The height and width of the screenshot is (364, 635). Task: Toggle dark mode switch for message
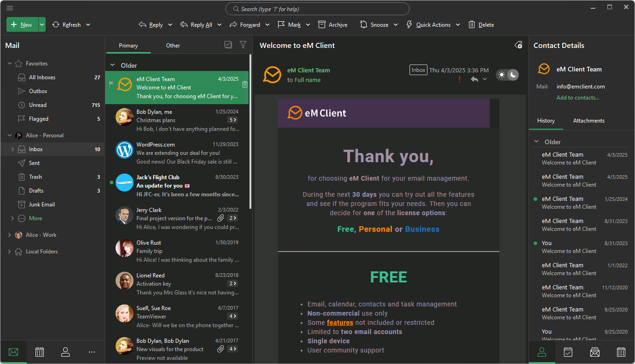click(507, 75)
